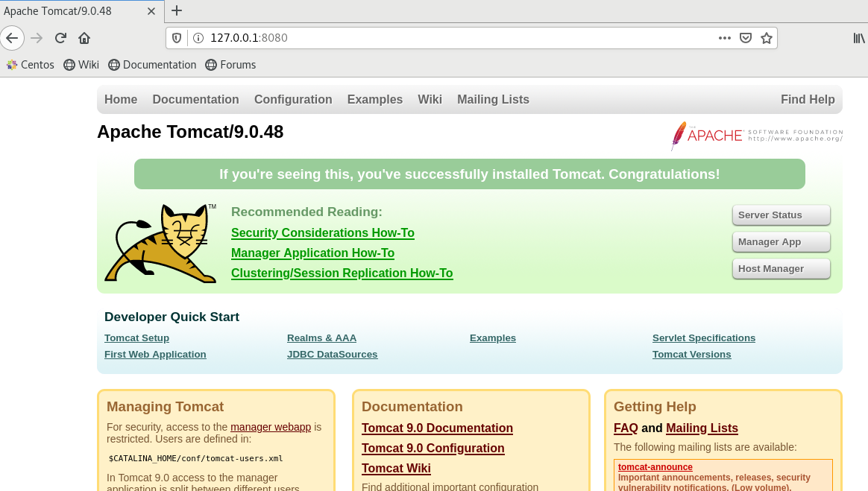Screen dimensions: 868x491
Task: Open page actions three-dot menu
Action: point(724,38)
